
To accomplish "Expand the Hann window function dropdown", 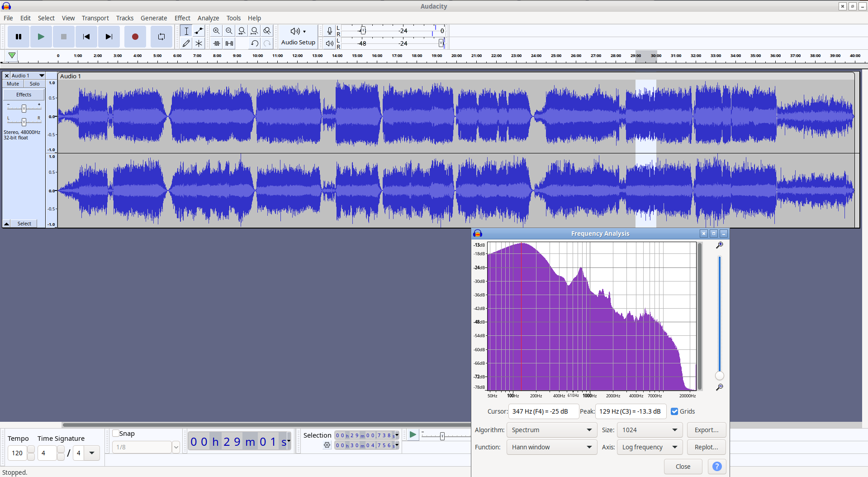I will 551,447.
